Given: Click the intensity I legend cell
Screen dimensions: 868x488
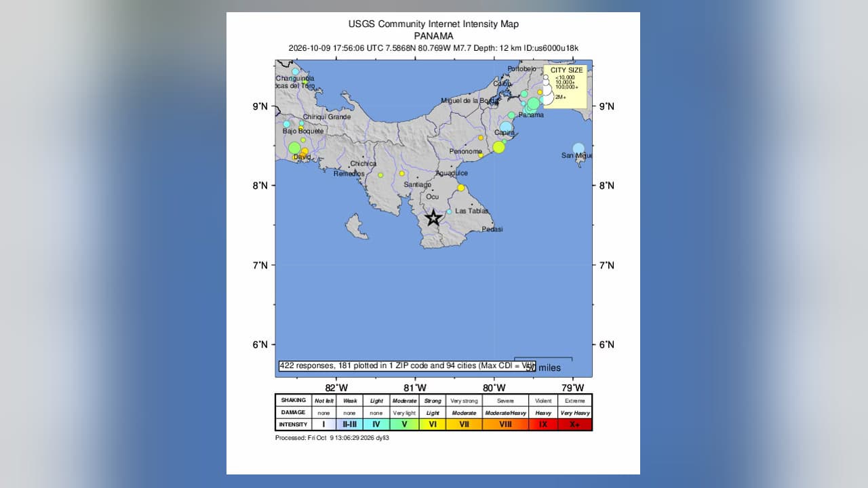Looking at the screenshot, I should coord(324,424).
